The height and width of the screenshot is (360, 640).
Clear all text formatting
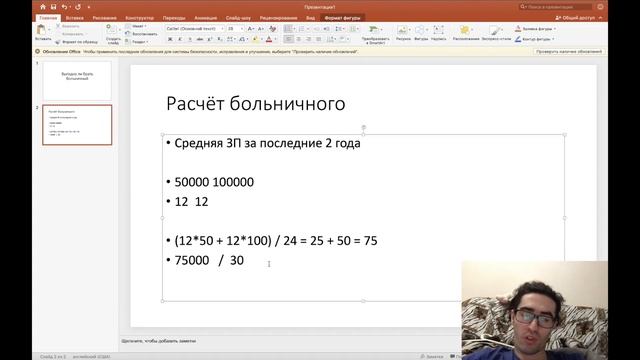tap(273, 29)
